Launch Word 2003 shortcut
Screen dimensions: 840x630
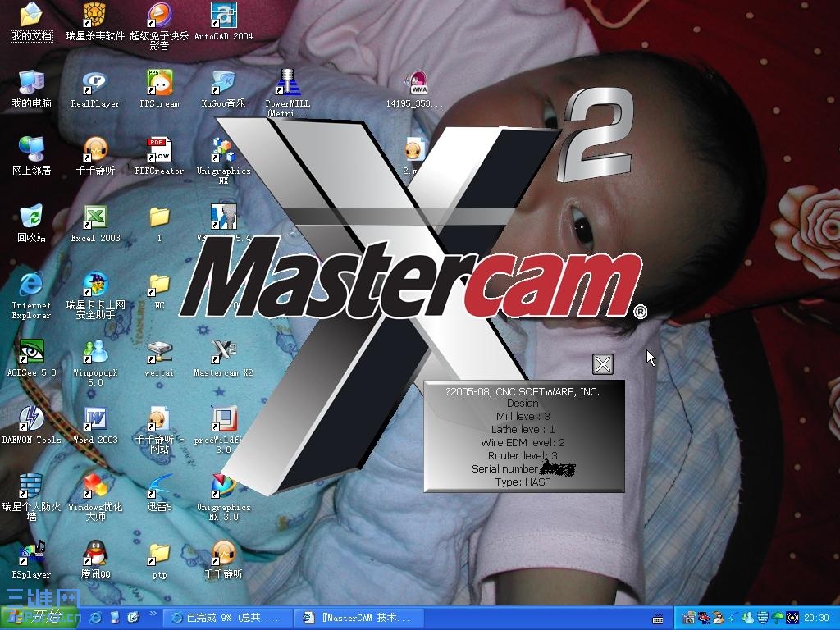click(x=95, y=426)
